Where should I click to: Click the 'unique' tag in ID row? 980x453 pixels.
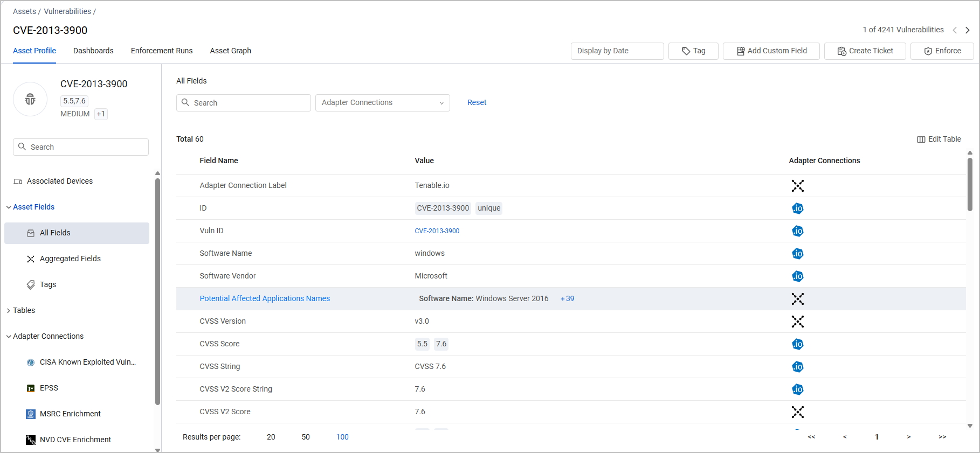489,208
